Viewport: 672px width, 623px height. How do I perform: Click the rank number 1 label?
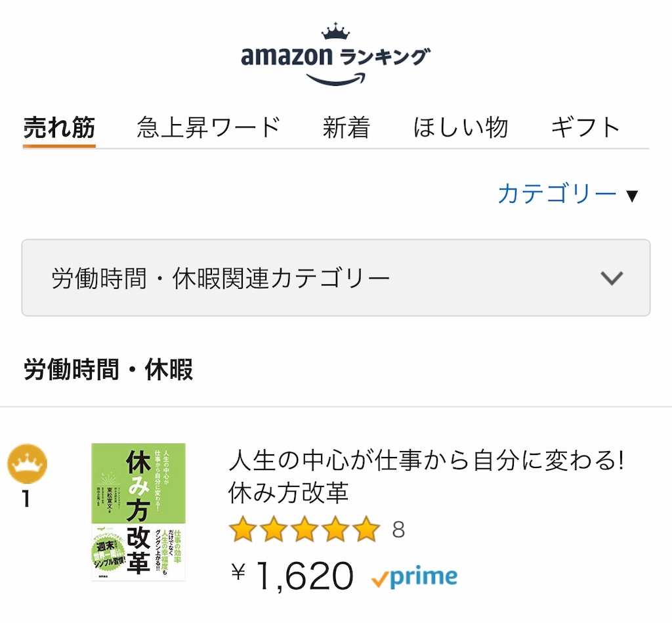(x=26, y=499)
